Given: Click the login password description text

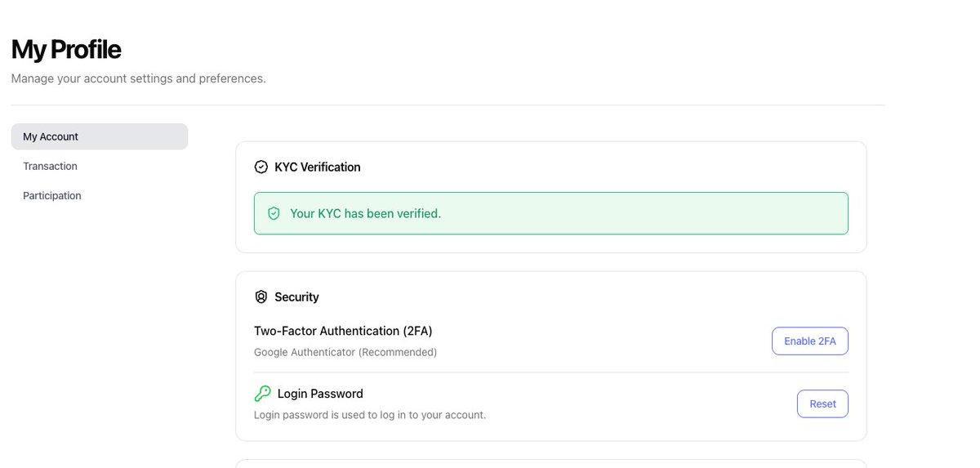Looking at the screenshot, I should (370, 415).
